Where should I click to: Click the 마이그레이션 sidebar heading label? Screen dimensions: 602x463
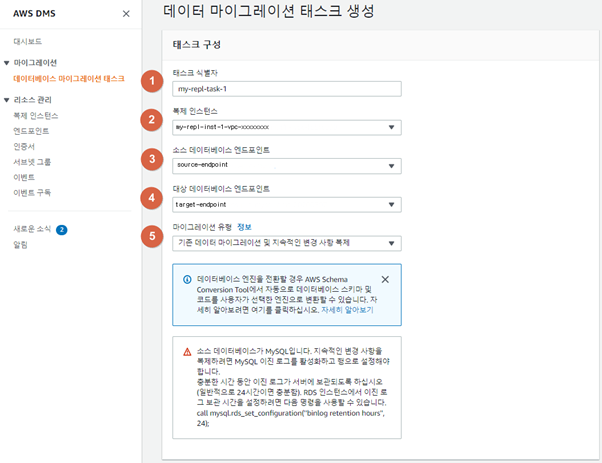coord(35,63)
